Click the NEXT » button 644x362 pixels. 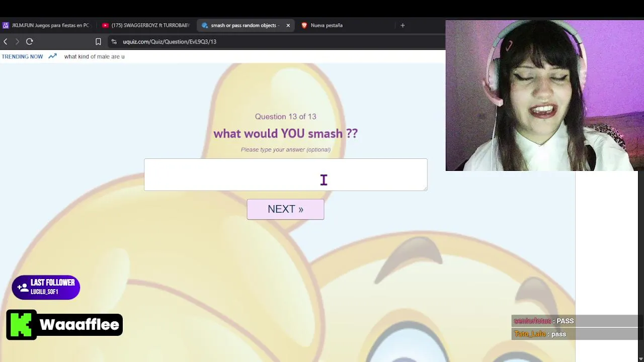click(x=285, y=209)
